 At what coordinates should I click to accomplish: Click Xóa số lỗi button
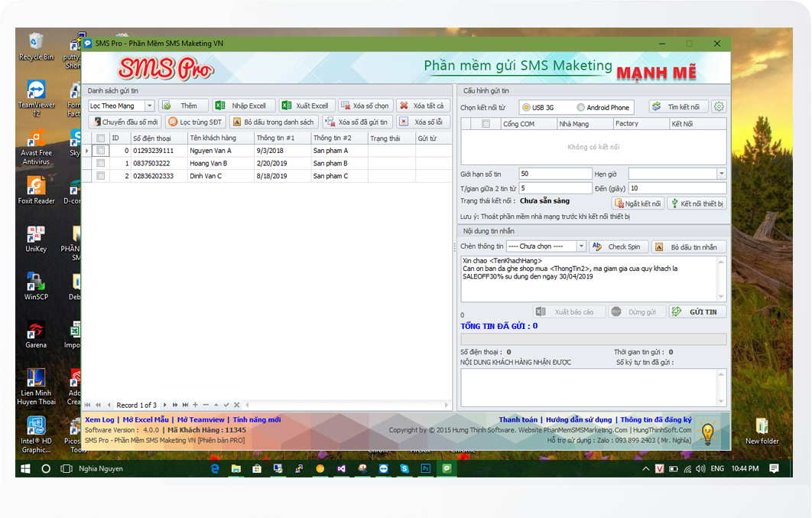coord(424,122)
